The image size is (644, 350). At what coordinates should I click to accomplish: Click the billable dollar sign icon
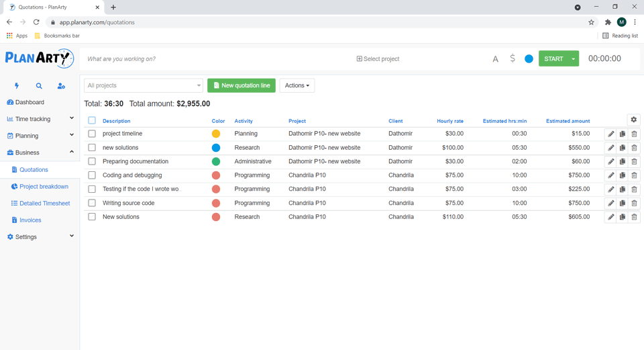coord(512,58)
